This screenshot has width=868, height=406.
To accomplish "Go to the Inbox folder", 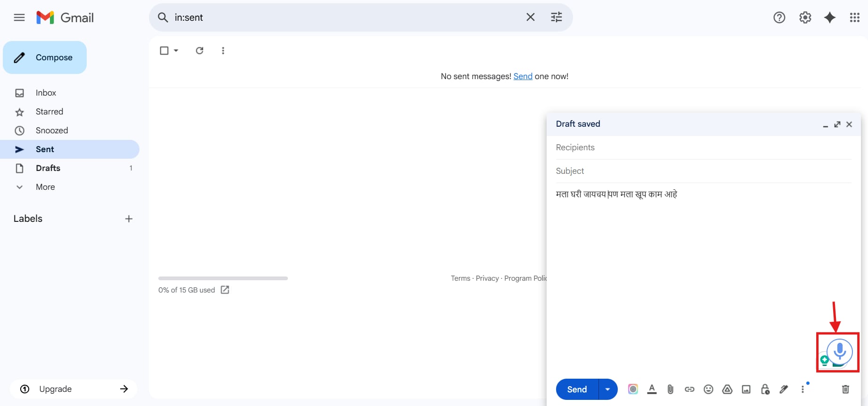I will (46, 93).
